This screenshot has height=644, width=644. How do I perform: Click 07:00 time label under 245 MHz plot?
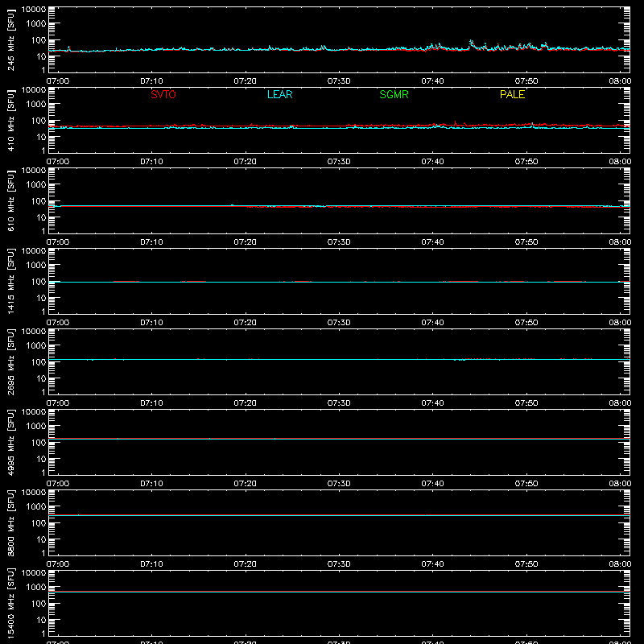tap(58, 81)
